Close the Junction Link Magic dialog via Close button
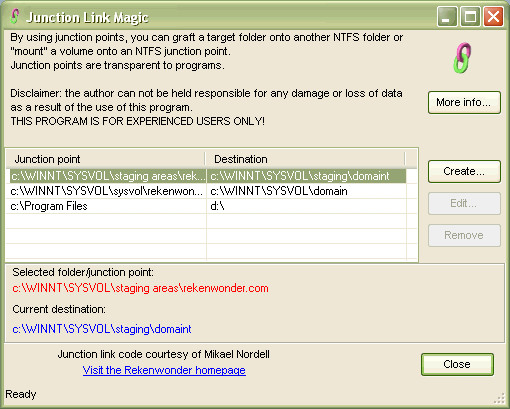 457,364
